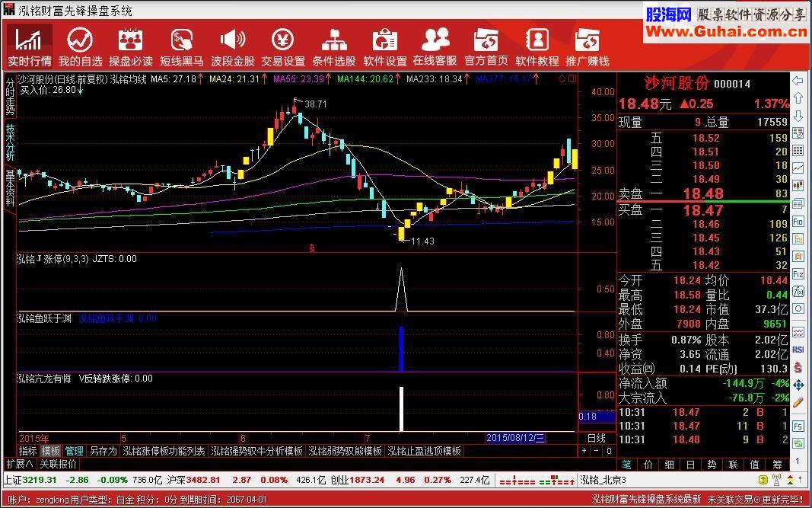Select the 值 tab in quote panel
Image resolution: width=812 pixels, height=508 pixels.
click(756, 464)
